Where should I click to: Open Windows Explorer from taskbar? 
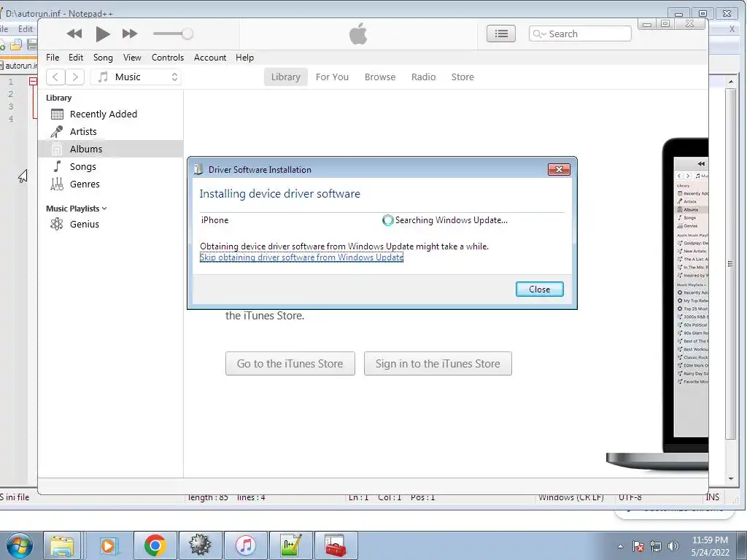point(62,545)
